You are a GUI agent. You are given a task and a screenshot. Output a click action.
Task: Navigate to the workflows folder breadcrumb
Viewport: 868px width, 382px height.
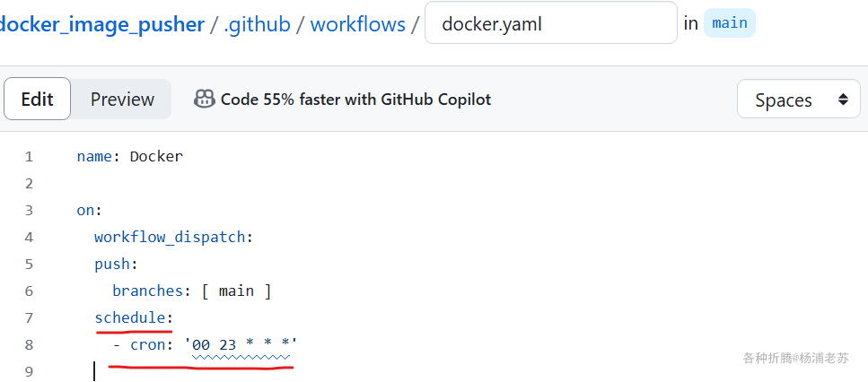click(x=357, y=24)
